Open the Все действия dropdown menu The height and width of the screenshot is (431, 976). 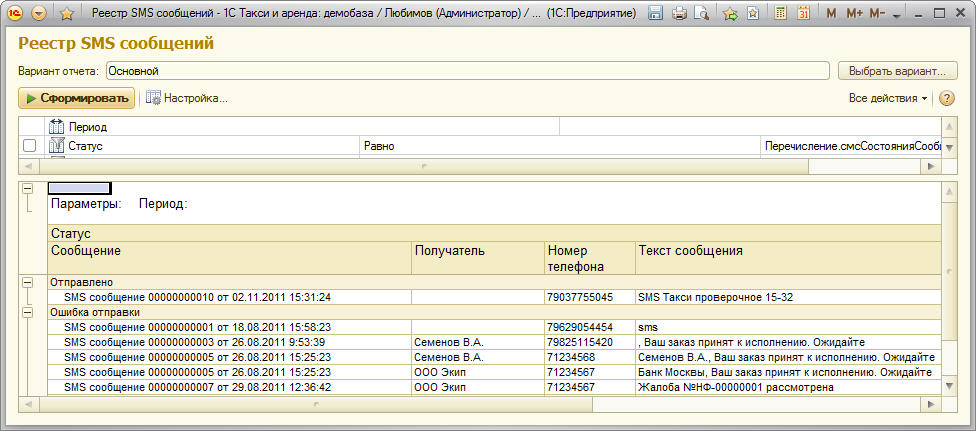tap(888, 98)
